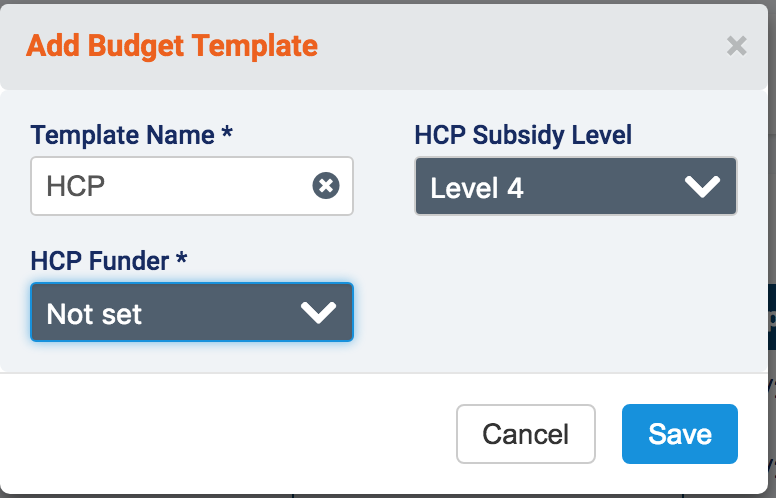Click the HCP Funder chevron arrow
Viewport: 776px width, 498px height.
pos(319,313)
